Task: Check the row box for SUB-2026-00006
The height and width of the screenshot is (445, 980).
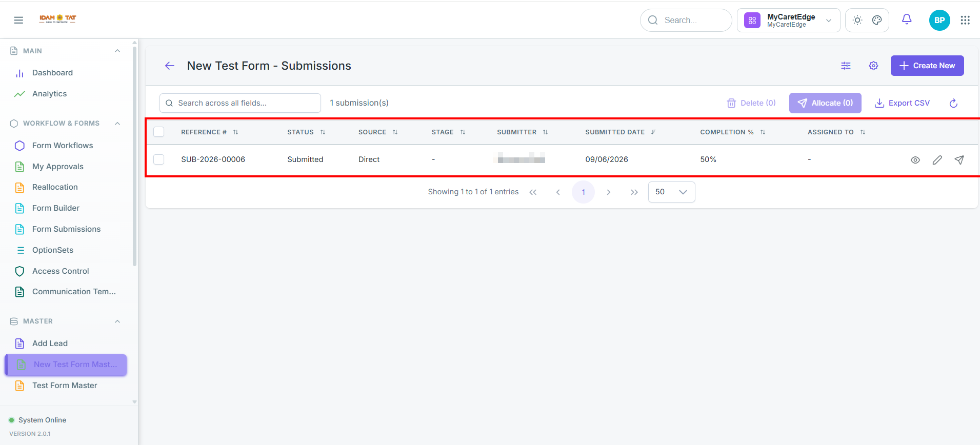Action: (159, 159)
